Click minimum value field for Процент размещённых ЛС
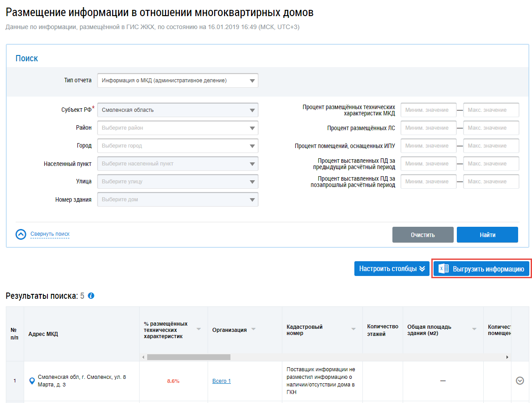 tap(428, 128)
